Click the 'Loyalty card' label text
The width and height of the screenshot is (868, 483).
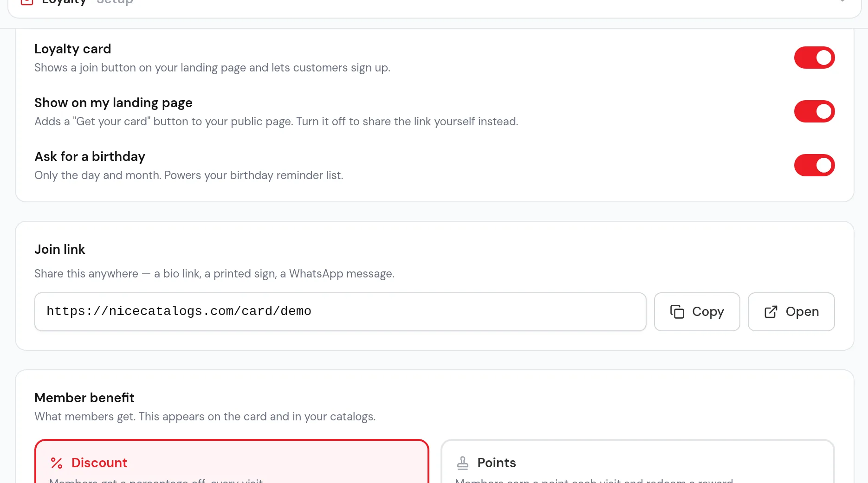(73, 49)
